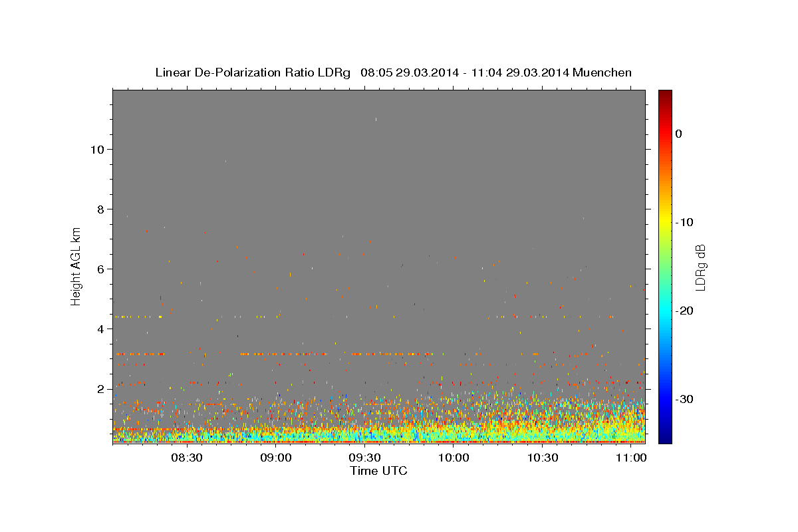
Task: Click the '10:30' time axis label
Action: coord(543,458)
